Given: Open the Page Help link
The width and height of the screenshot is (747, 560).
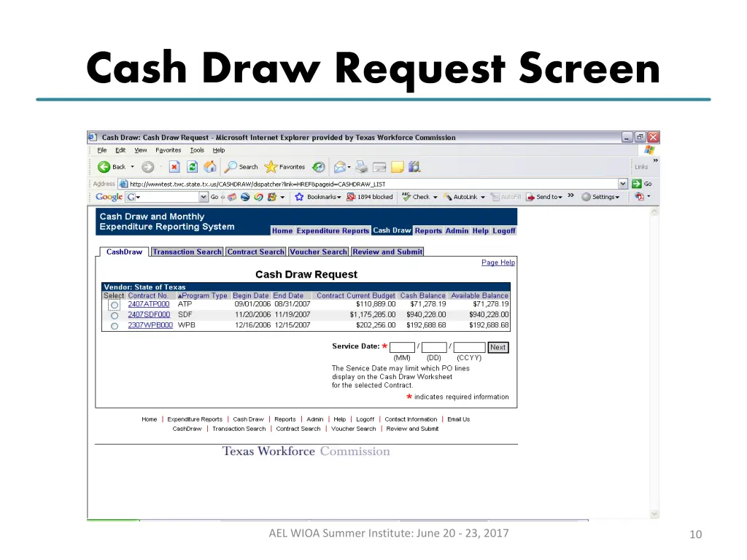Looking at the screenshot, I should point(498,262).
